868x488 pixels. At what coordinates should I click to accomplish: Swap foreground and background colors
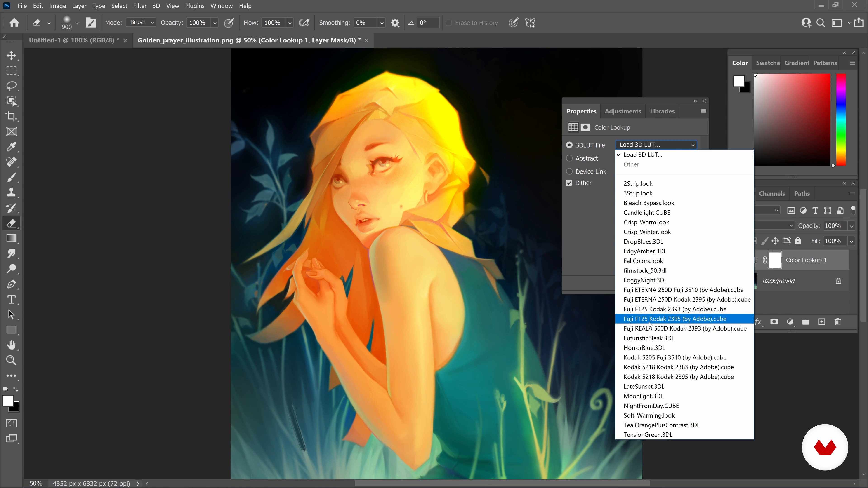click(16, 389)
